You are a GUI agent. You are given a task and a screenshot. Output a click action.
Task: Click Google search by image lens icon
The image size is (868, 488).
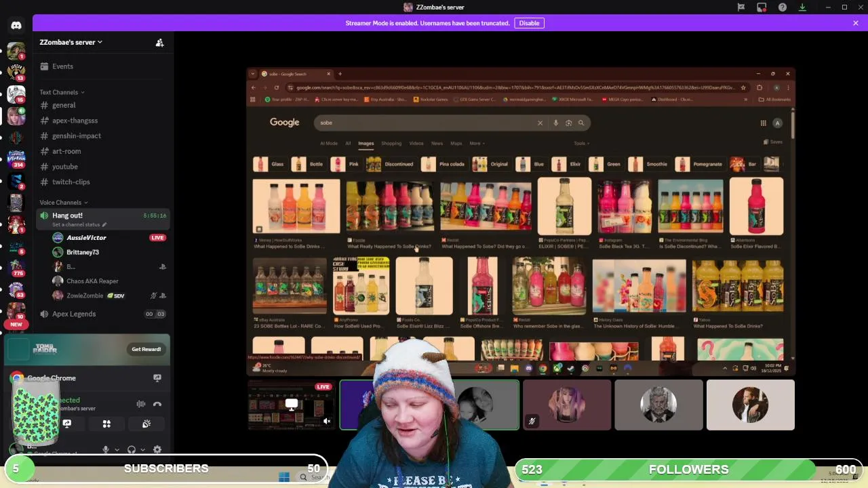pos(568,123)
